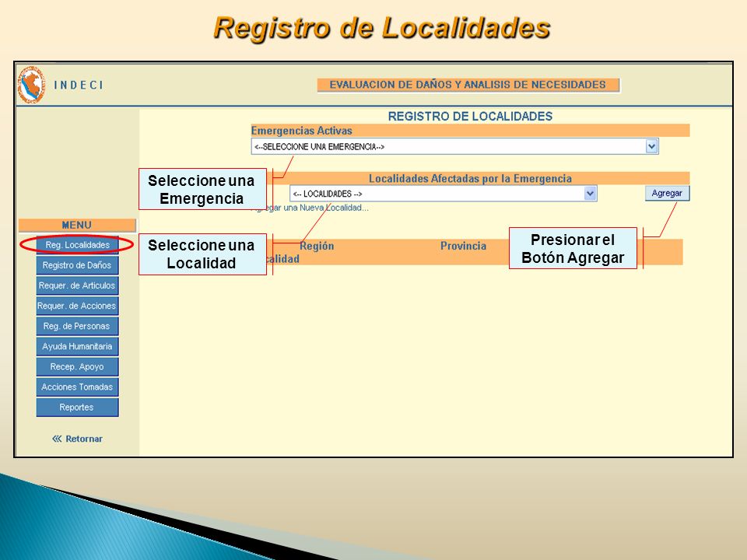Select the SELECCIONE UNA EMERGENCIA combo box

454,146
